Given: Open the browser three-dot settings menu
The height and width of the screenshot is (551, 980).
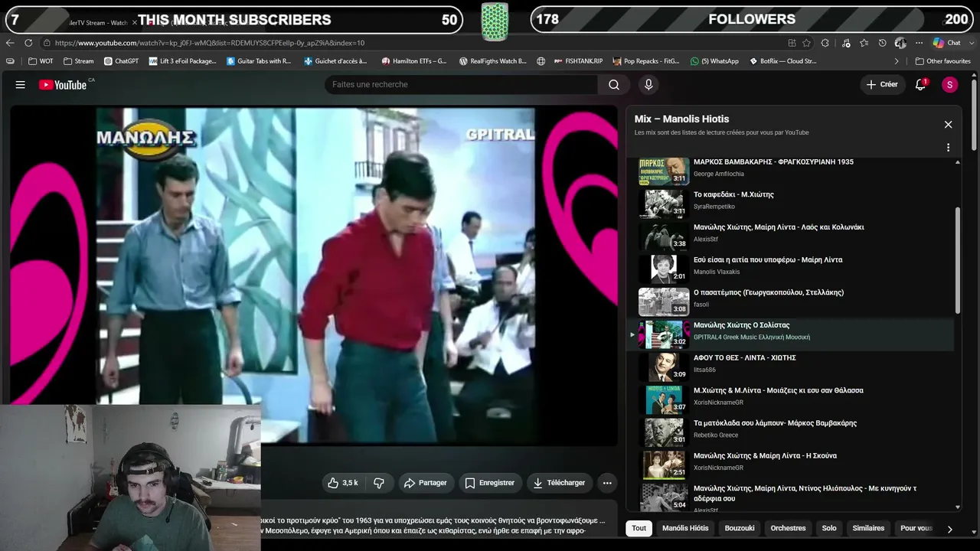Looking at the screenshot, I should click(919, 43).
